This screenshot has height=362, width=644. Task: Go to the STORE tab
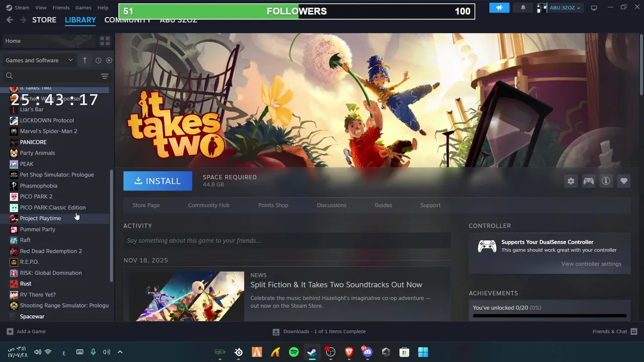coord(44,20)
